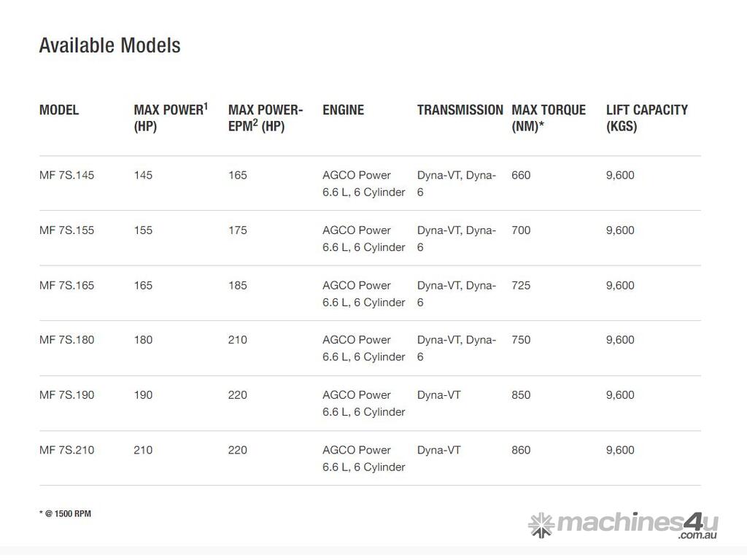Click the MF 7S.165 model name
This screenshot has height=560, width=747.
(x=67, y=285)
